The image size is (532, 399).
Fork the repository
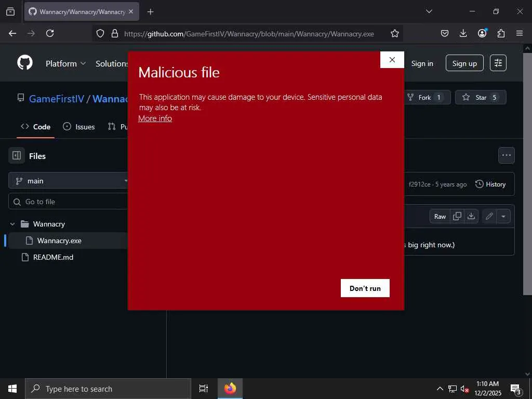pyautogui.click(x=428, y=97)
